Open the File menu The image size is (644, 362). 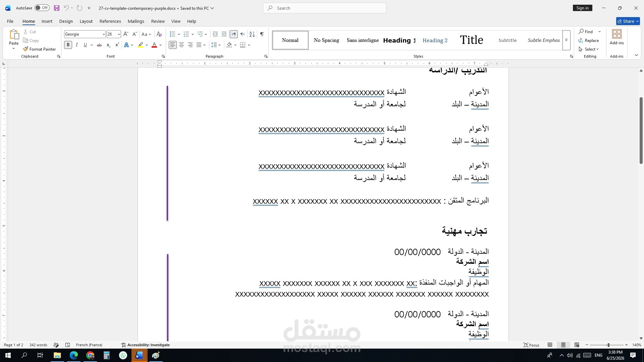(x=10, y=21)
